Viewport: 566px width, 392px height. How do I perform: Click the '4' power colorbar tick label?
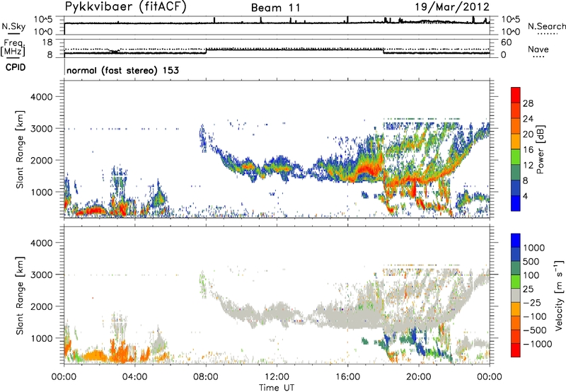tap(526, 197)
